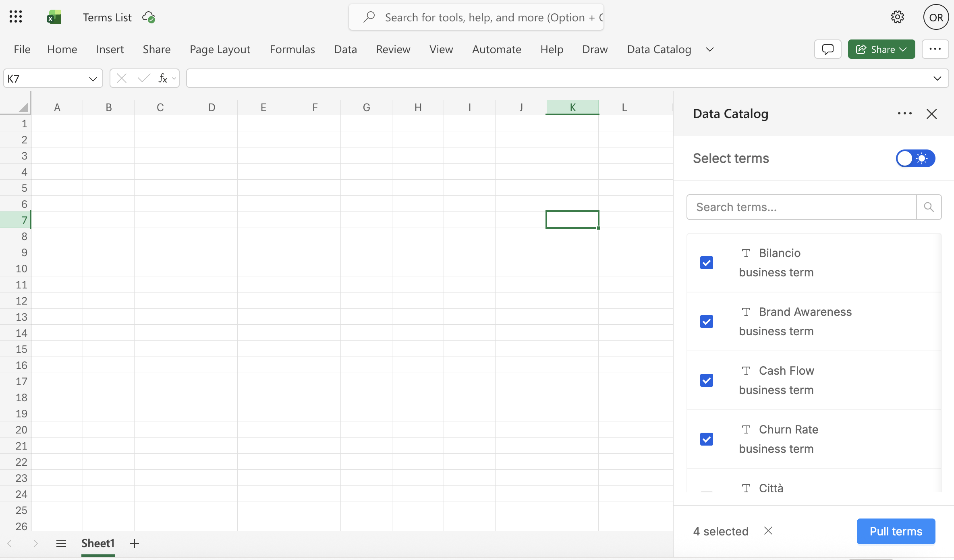The width and height of the screenshot is (954, 560).
Task: Open Data Catalog panel more options
Action: pos(904,114)
